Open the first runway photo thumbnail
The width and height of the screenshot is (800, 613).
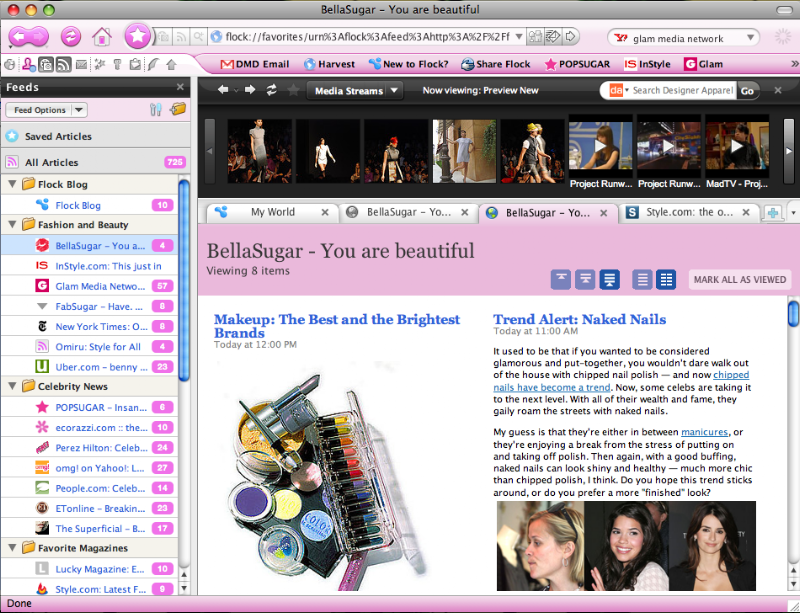tap(260, 151)
